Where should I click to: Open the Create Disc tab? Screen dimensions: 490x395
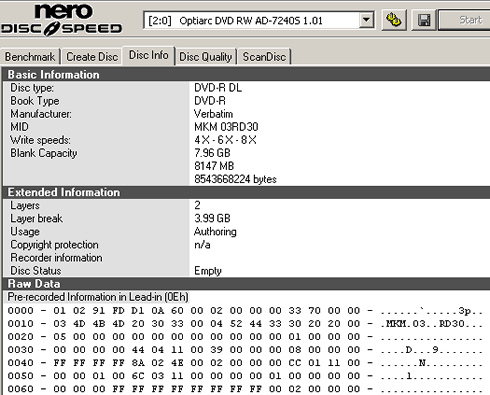(x=92, y=57)
